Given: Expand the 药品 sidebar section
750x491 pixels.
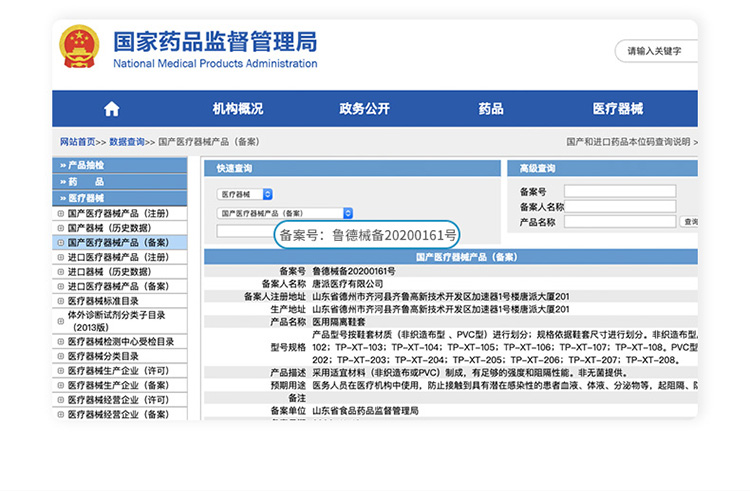Looking at the screenshot, I should (x=120, y=182).
